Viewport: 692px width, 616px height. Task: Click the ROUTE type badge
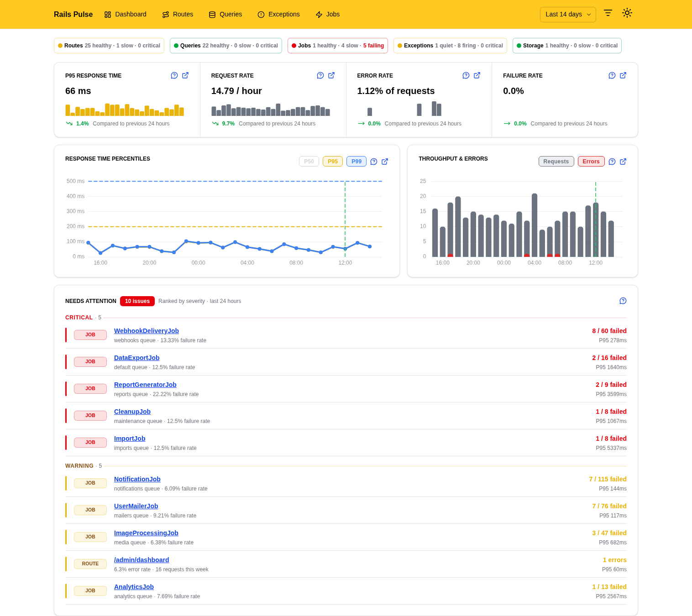90,564
